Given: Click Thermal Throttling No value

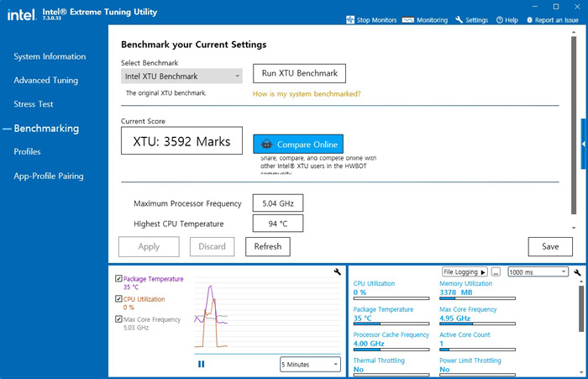Looking at the screenshot, I should pos(359,369).
